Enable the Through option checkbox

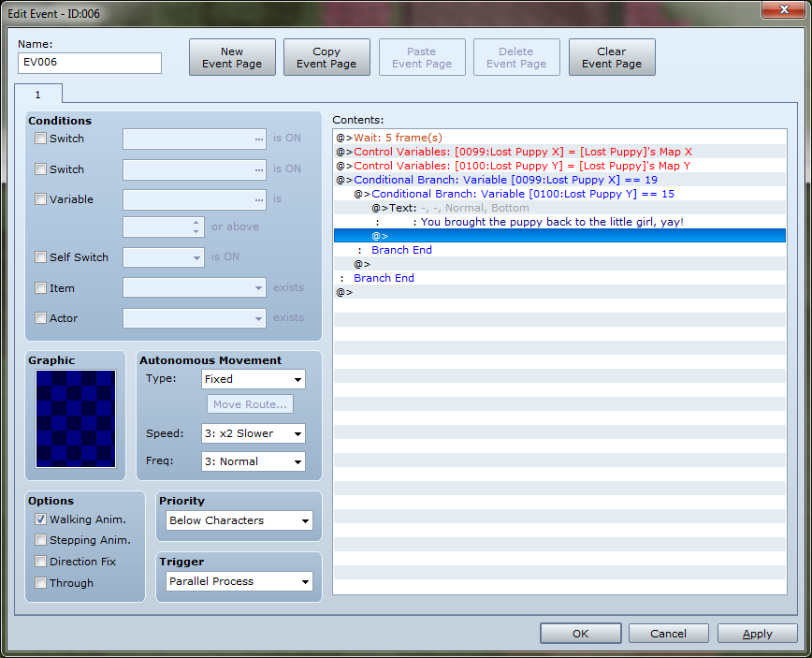coord(40,583)
